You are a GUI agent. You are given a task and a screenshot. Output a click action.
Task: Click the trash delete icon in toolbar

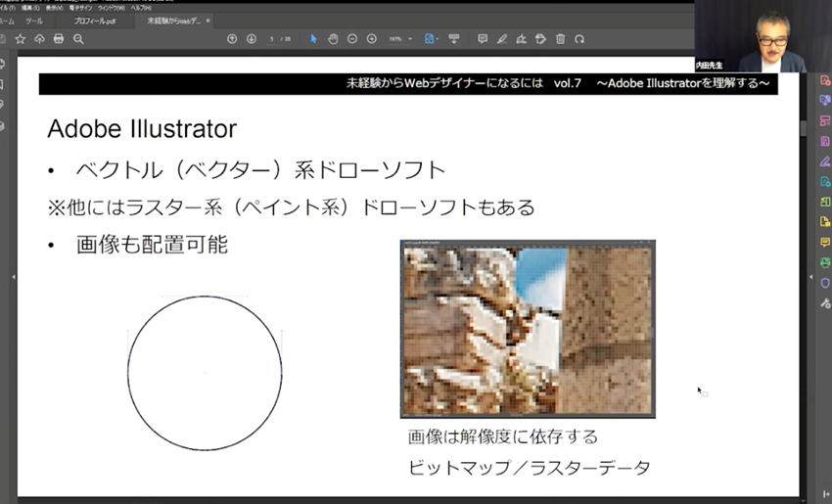(x=560, y=39)
